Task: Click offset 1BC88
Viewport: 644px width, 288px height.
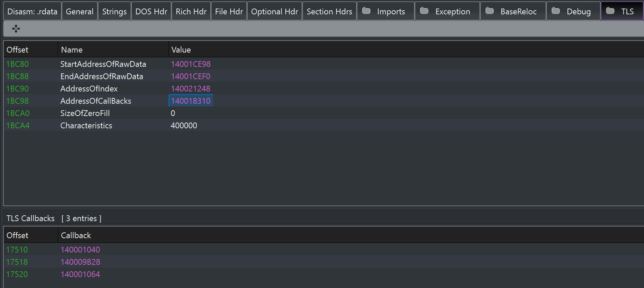Action: click(17, 76)
